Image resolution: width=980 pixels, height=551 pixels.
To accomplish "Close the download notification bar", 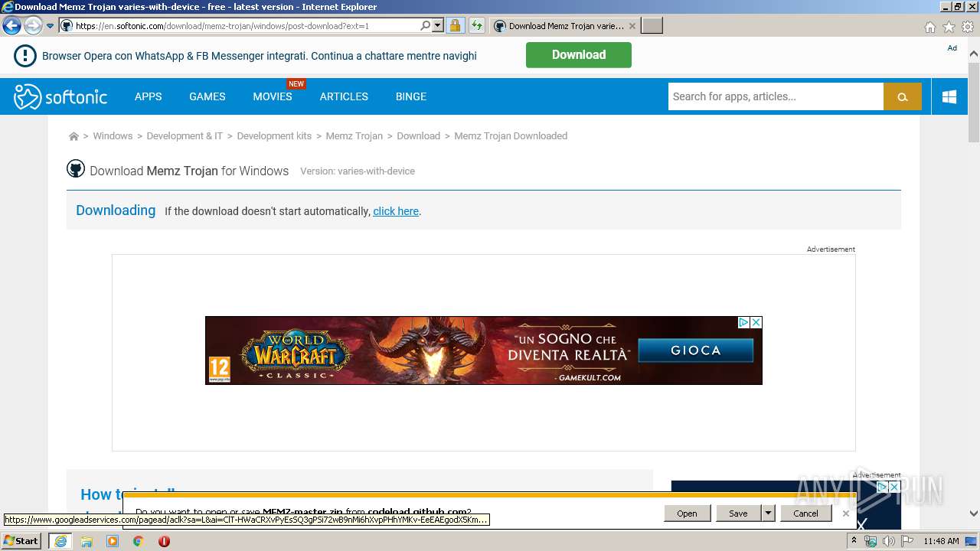I will click(x=845, y=514).
